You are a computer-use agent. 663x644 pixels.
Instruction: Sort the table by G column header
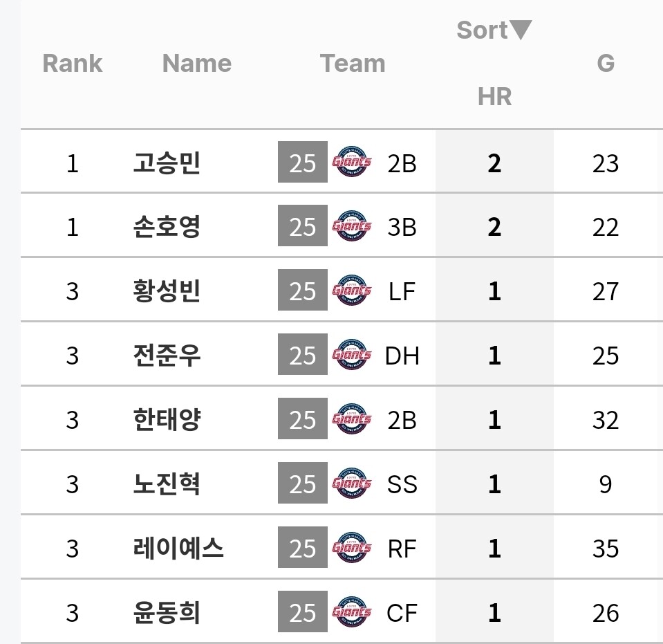605,64
